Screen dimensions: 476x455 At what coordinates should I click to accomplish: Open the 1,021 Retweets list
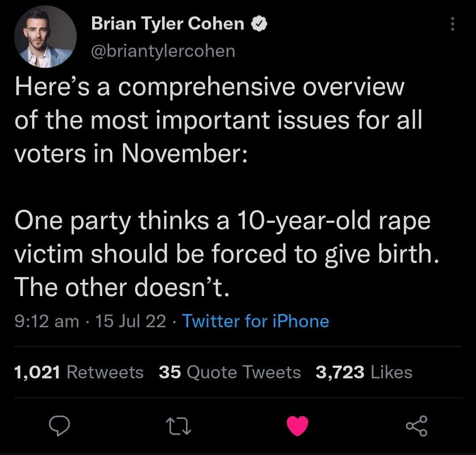tap(78, 372)
